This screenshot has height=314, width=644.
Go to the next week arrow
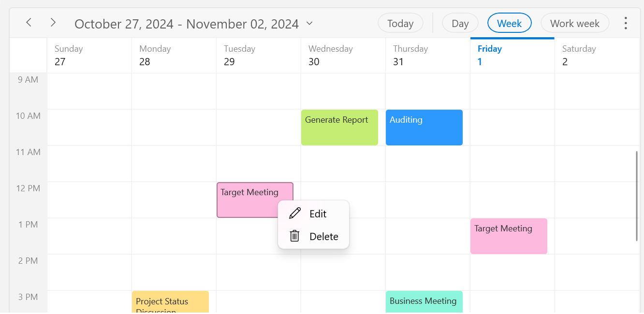click(53, 22)
